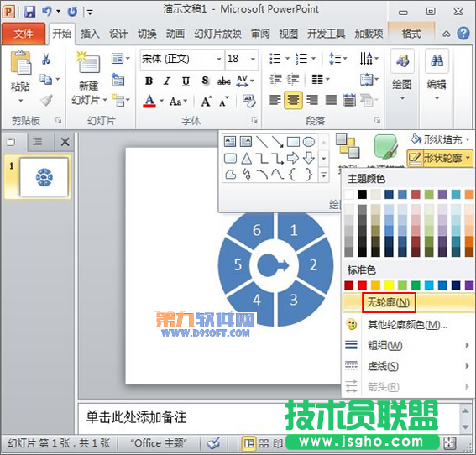Select Center text alignment
476x455 pixels.
[x=293, y=100]
